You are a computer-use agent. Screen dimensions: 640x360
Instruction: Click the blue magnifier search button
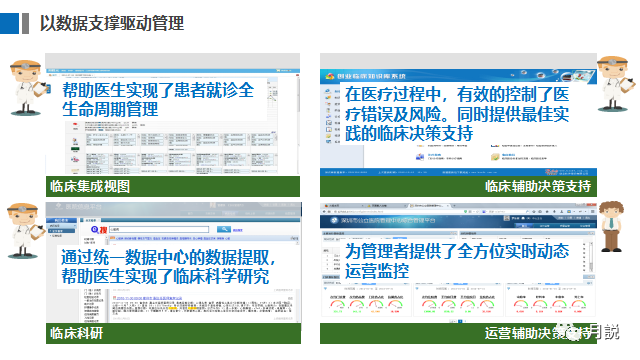tap(224, 230)
